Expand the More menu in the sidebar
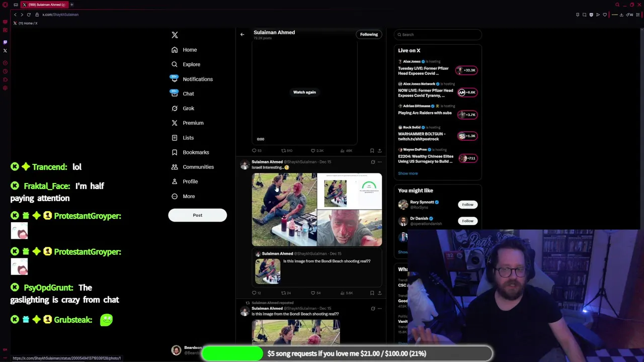Viewport: 644px width, 362px height. point(183,196)
